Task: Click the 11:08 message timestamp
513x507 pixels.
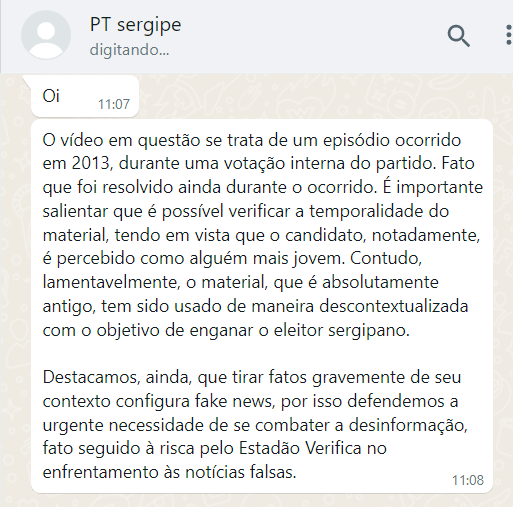Action: coord(468,480)
